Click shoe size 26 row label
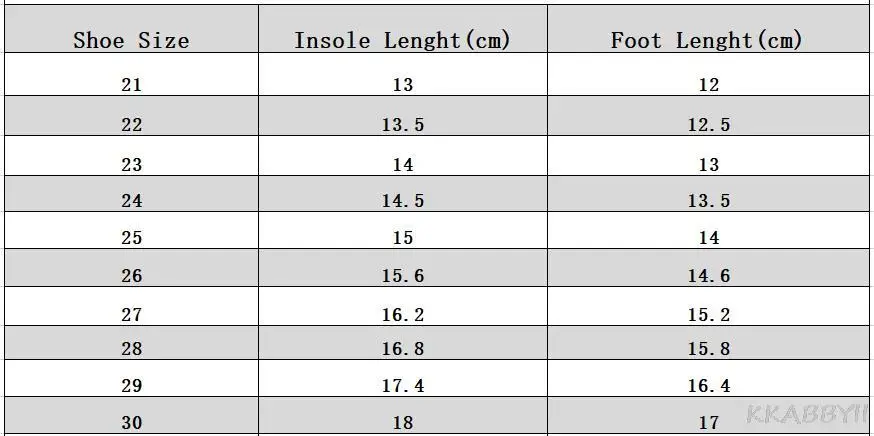Screen dimensions: 874x436 click(x=131, y=276)
